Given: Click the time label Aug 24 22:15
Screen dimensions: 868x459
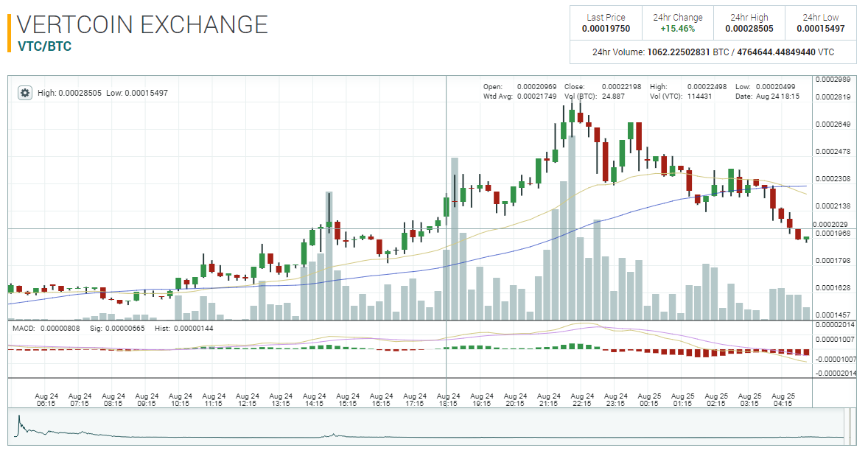Looking at the screenshot, I should (x=582, y=400).
